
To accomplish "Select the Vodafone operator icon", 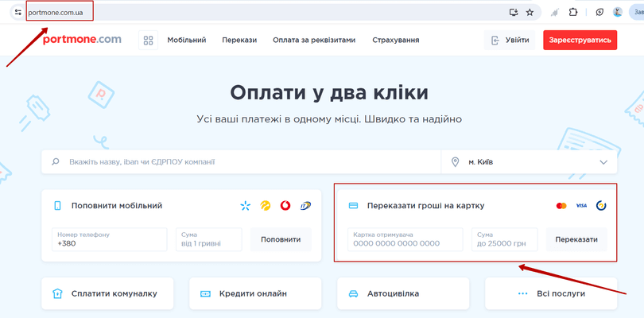I will tap(285, 205).
